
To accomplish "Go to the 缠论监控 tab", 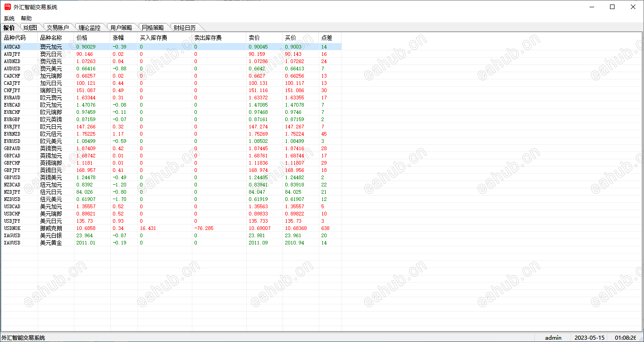I will tap(90, 28).
